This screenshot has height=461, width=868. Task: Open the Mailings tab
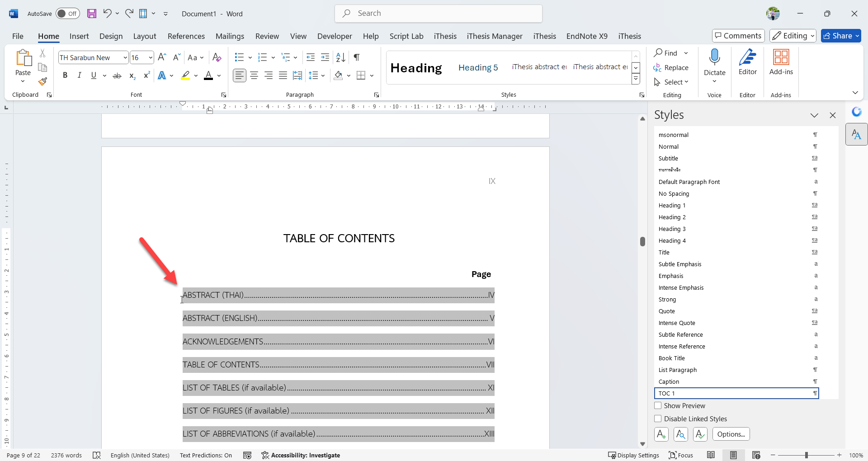click(230, 36)
